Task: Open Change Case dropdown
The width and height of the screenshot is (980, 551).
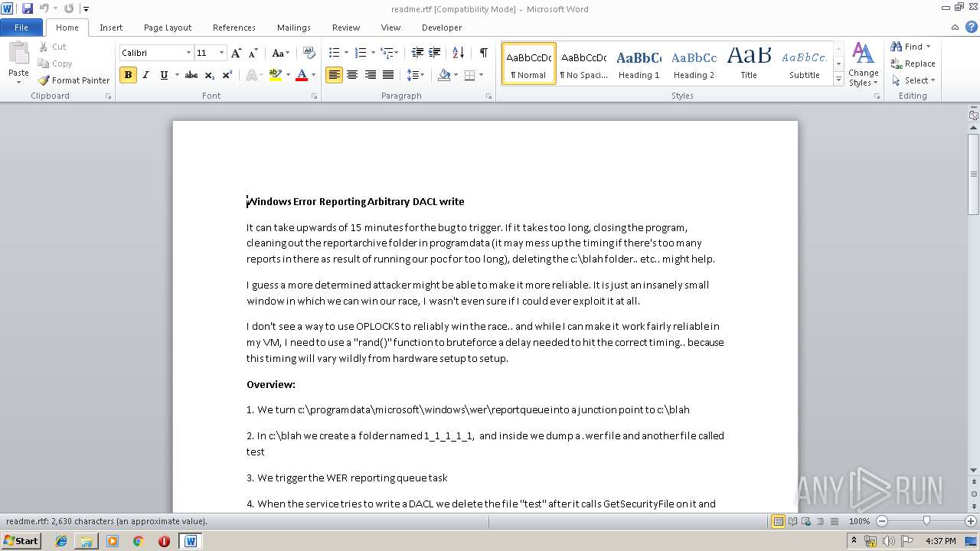Action: click(281, 53)
